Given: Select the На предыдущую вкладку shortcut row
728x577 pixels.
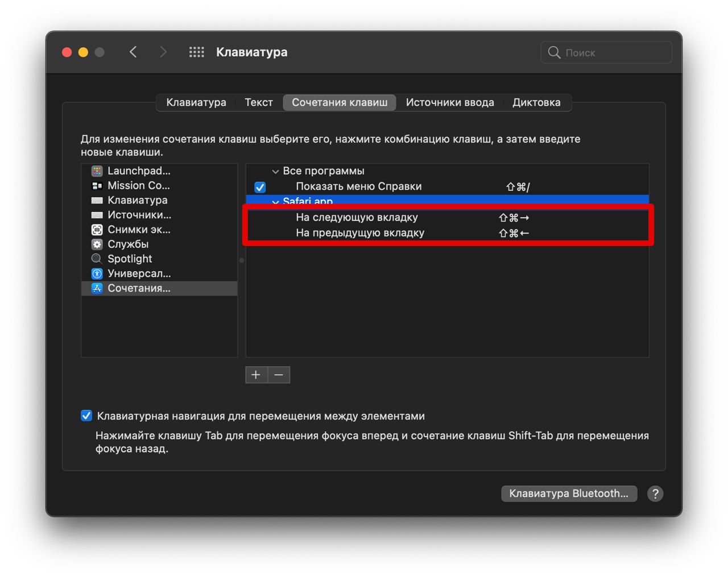Looking at the screenshot, I should tap(448, 233).
